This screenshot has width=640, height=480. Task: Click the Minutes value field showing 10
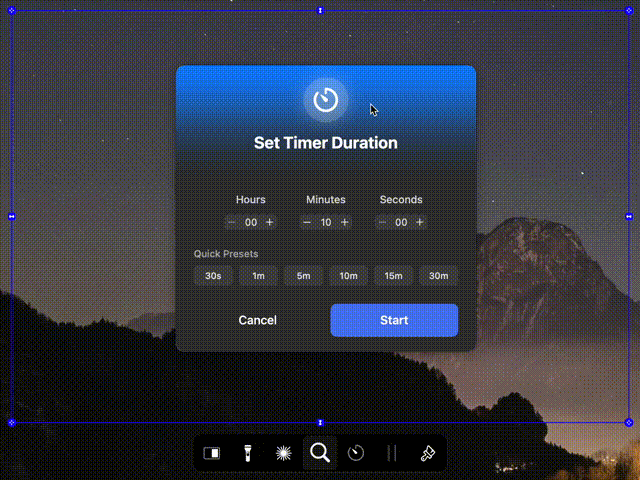coord(326,222)
